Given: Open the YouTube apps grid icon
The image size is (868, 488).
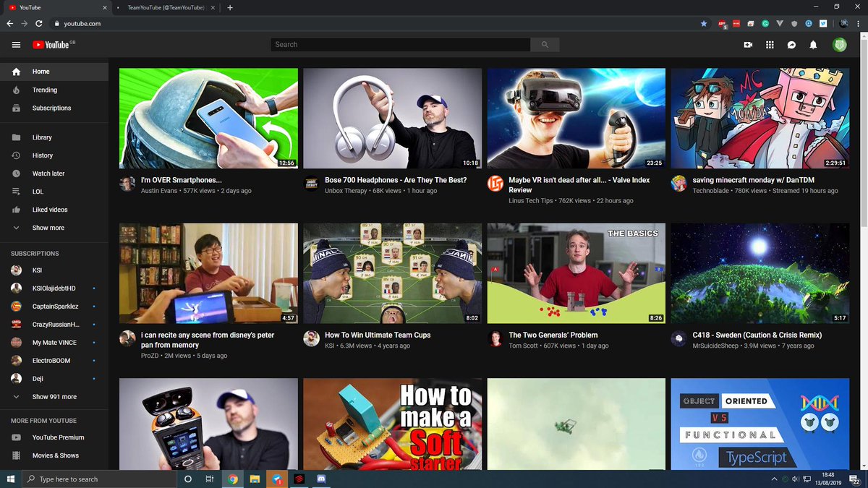Looking at the screenshot, I should click(770, 45).
